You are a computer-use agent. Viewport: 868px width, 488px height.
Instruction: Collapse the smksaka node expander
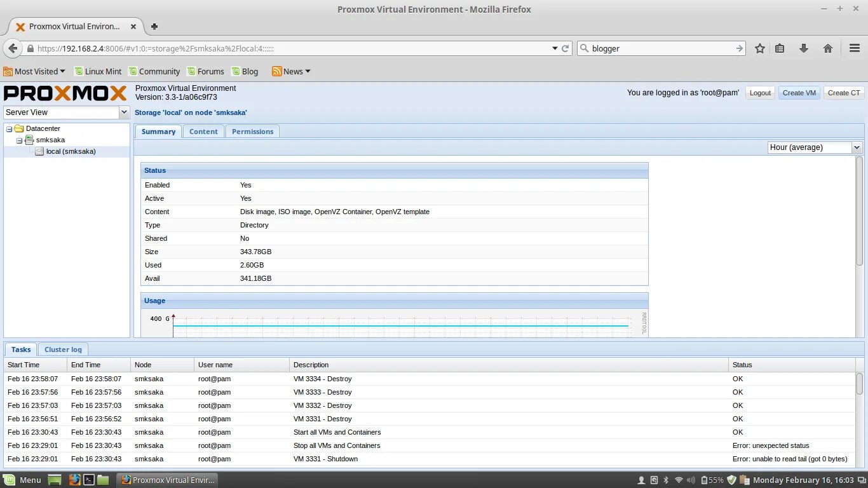pos(20,140)
